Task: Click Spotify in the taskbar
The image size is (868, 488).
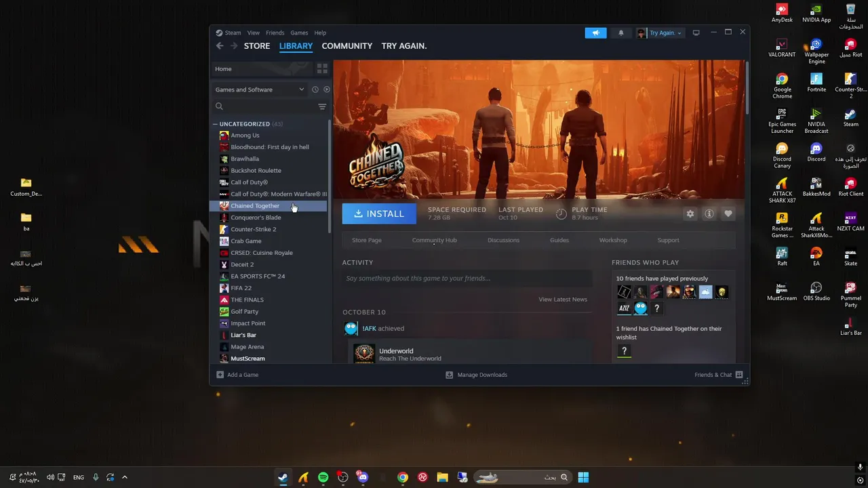Action: tap(323, 477)
